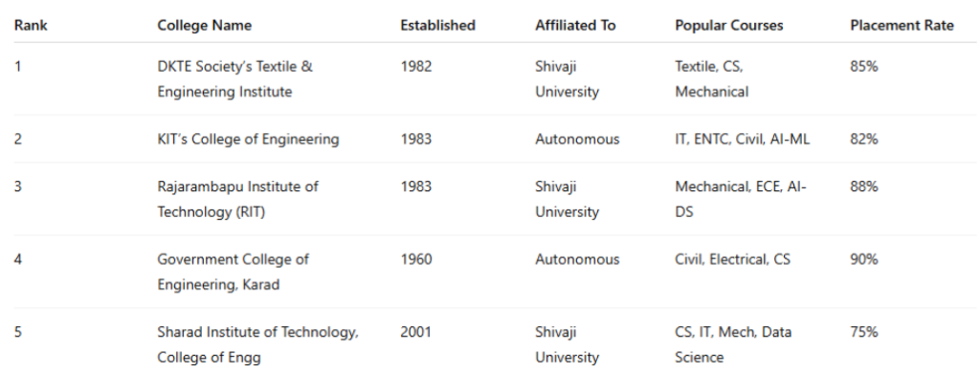The image size is (980, 373).
Task: Click the 1982 established year cell
Action: tap(415, 66)
